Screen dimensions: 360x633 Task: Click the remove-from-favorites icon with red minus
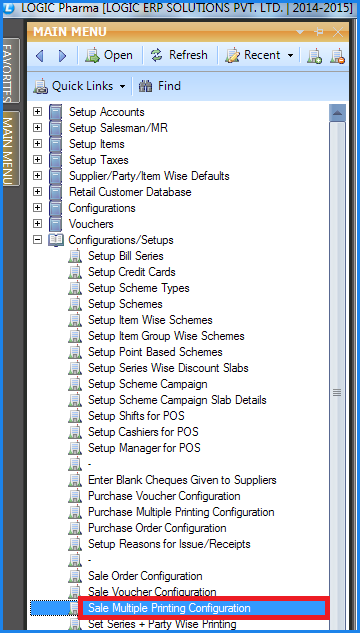pos(337,56)
